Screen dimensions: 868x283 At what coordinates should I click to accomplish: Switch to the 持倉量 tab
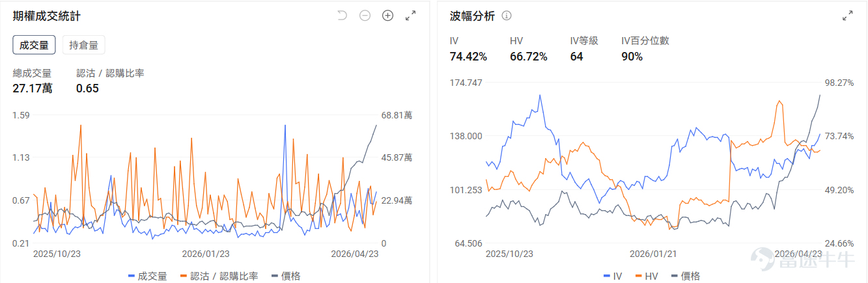(x=83, y=45)
